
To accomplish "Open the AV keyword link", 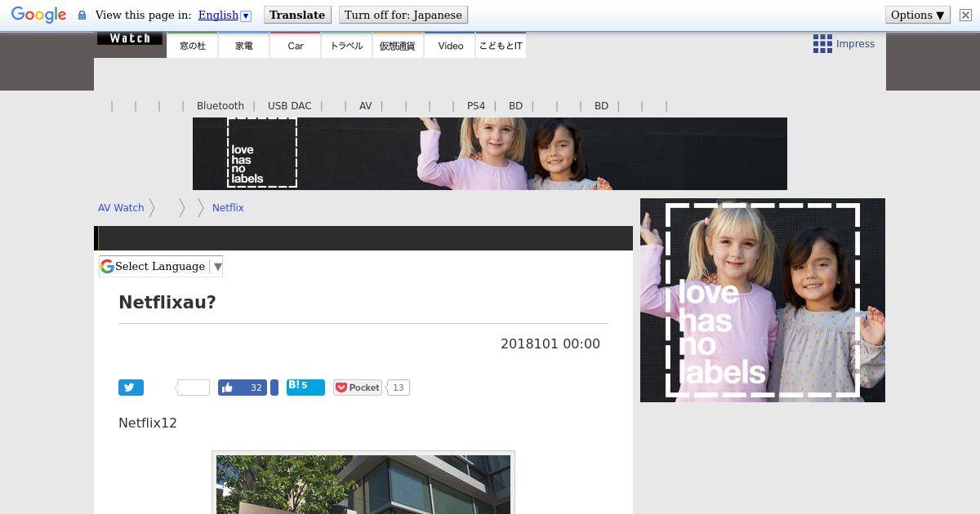I will (366, 106).
